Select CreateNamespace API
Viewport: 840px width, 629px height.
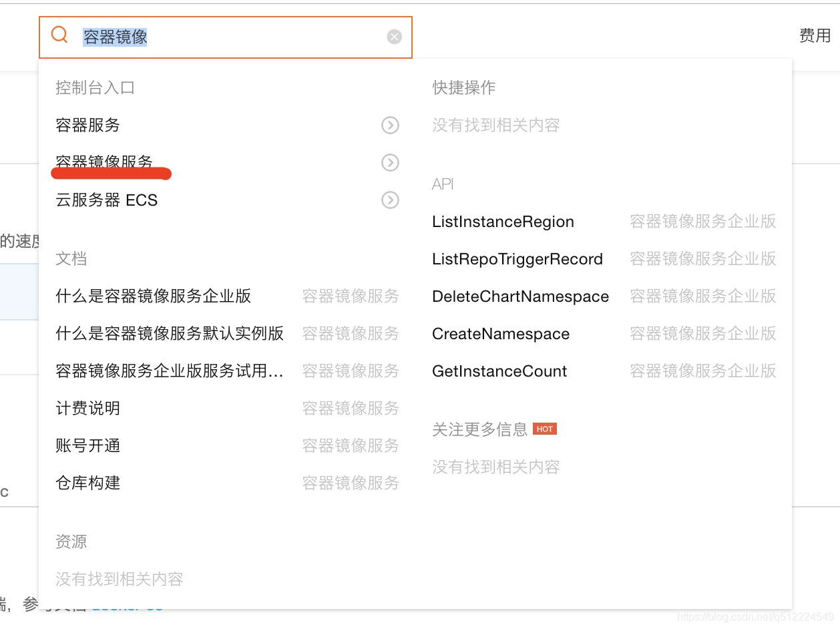click(x=501, y=334)
